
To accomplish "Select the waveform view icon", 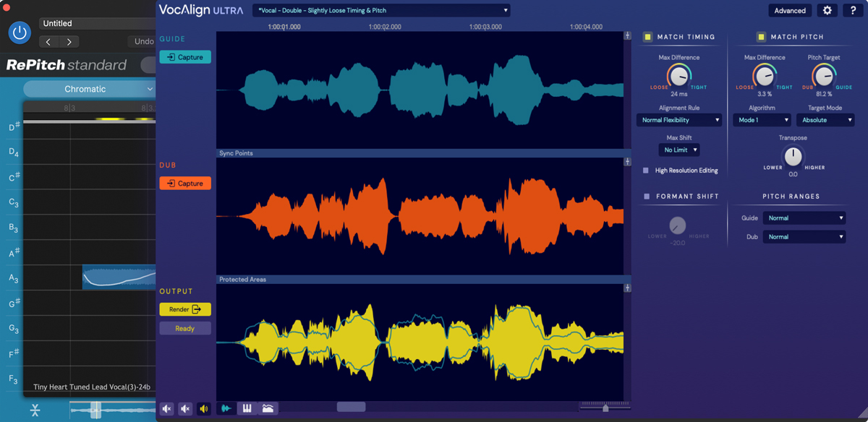I will pos(226,408).
